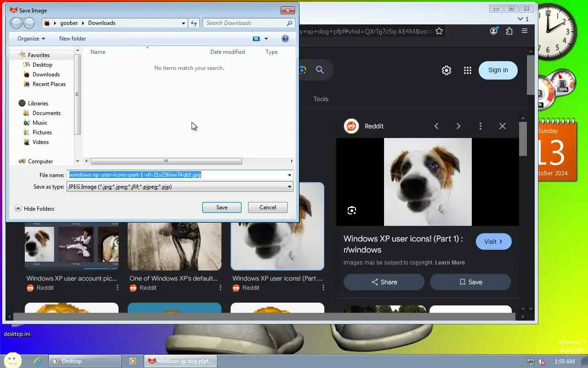
Task: Open Save as type dropdown
Action: coord(180,187)
